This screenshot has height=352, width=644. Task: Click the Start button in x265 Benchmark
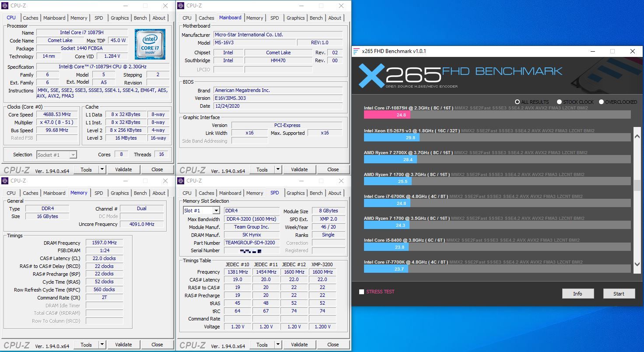[x=619, y=294]
